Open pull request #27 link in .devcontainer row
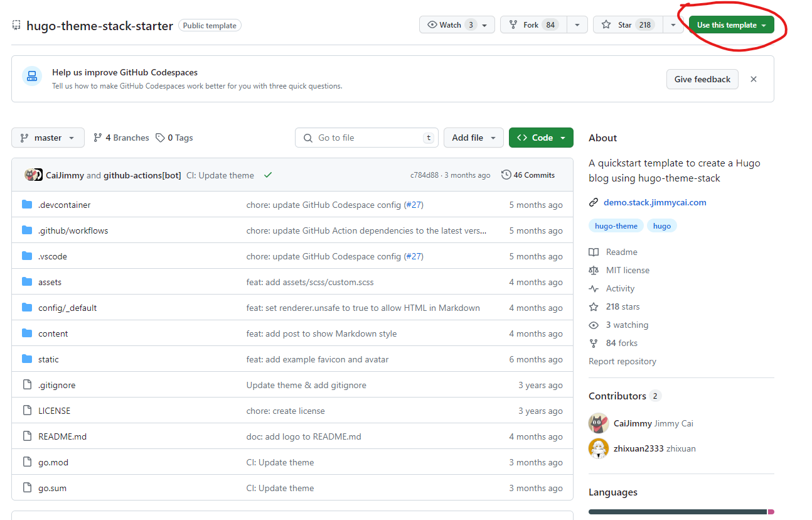Image resolution: width=812 pixels, height=520 pixels. click(414, 205)
